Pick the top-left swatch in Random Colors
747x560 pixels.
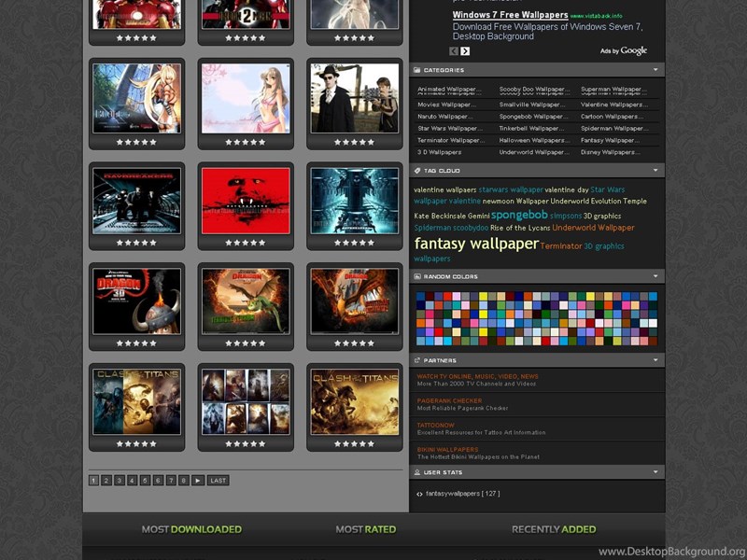[x=420, y=296]
